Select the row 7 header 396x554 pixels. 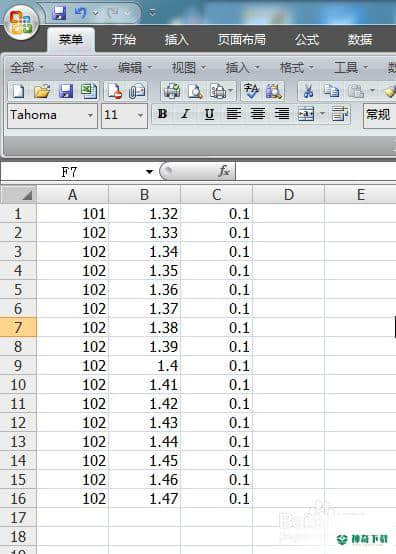click(x=18, y=327)
